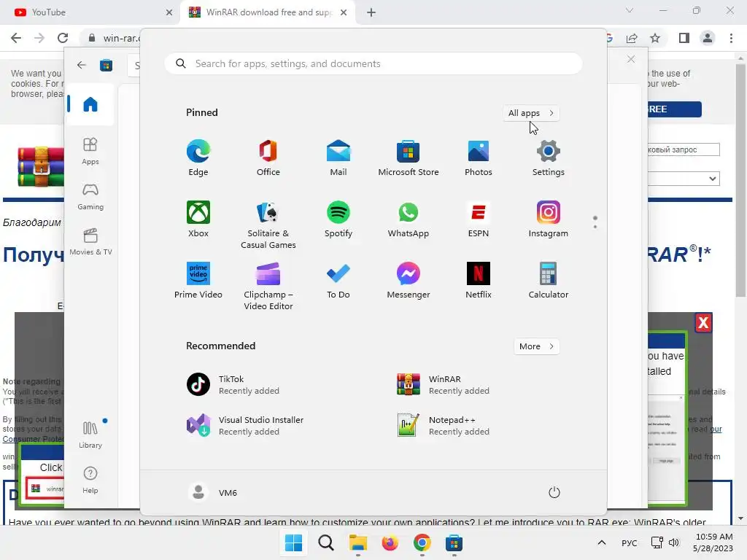The height and width of the screenshot is (560, 747).
Task: Open Solitaire & Casual Games
Action: point(268,225)
